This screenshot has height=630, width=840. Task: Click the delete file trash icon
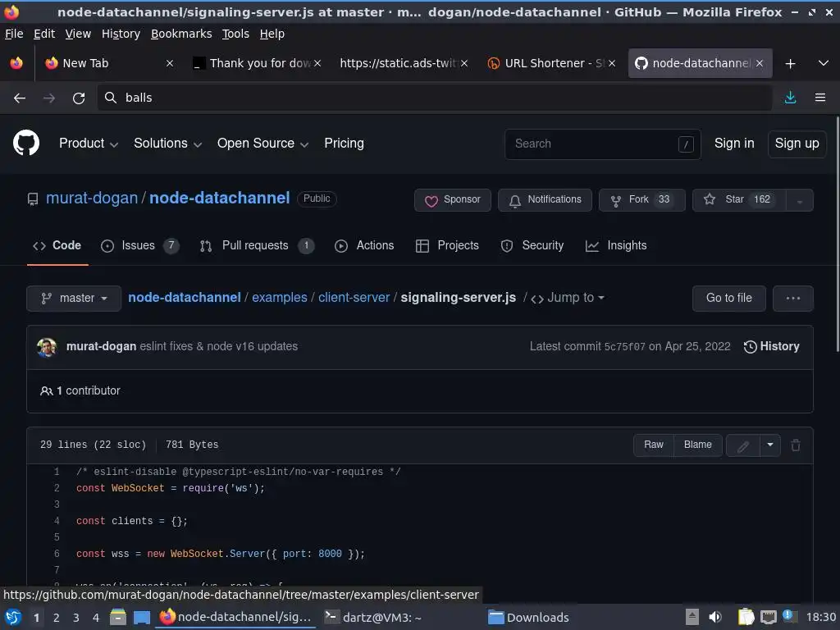point(796,445)
